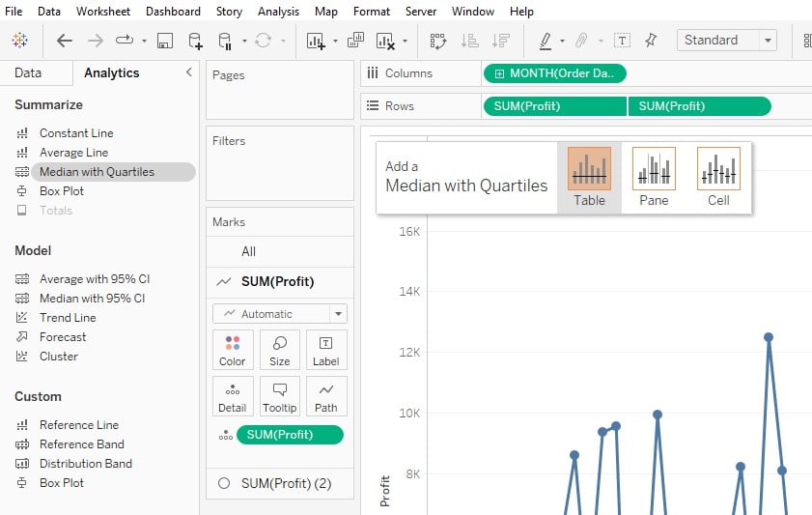Open the Size marks card
The image size is (812, 515).
tap(280, 350)
